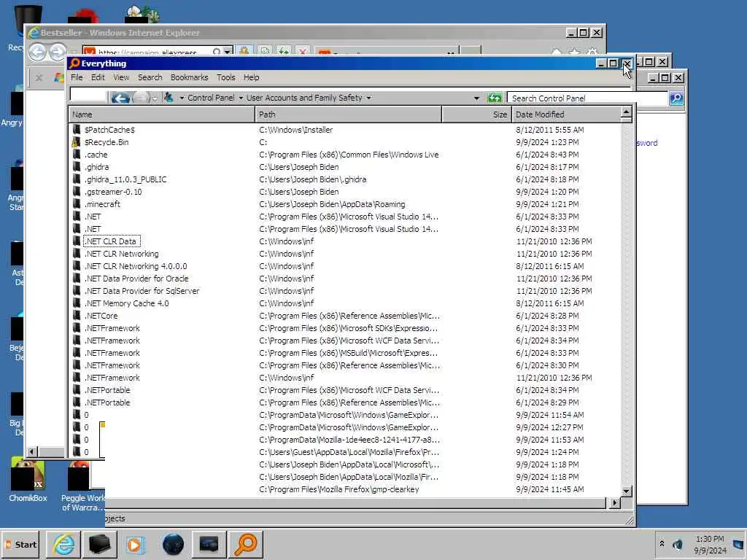The image size is (747, 560).
Task: Select the .NETCore folder row
Action: pos(345,316)
